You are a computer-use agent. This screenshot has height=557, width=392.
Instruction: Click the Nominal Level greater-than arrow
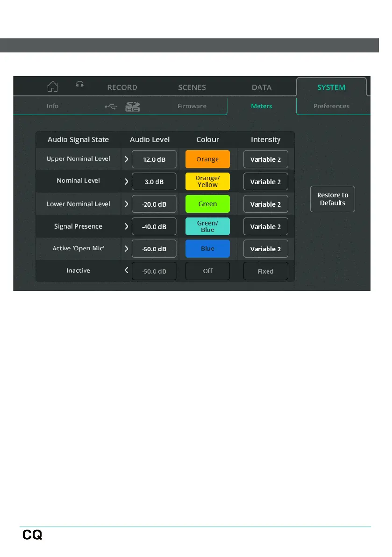point(126,181)
